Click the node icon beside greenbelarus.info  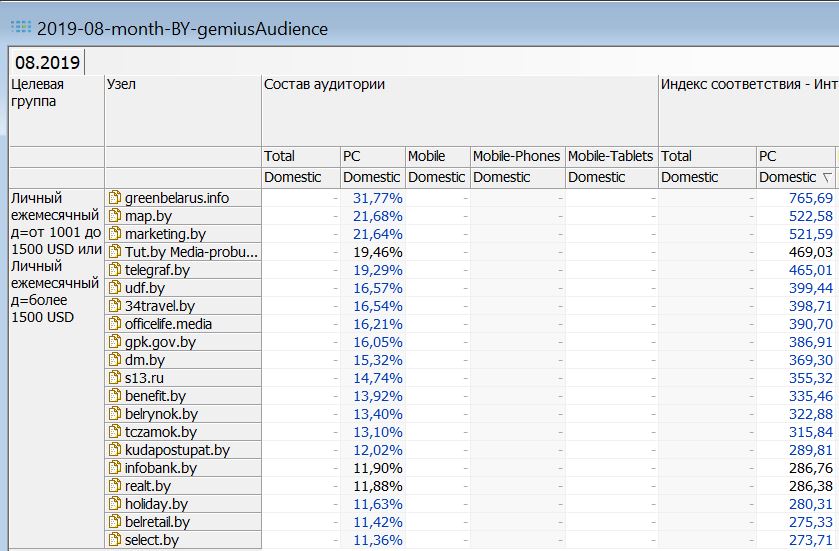(115, 198)
